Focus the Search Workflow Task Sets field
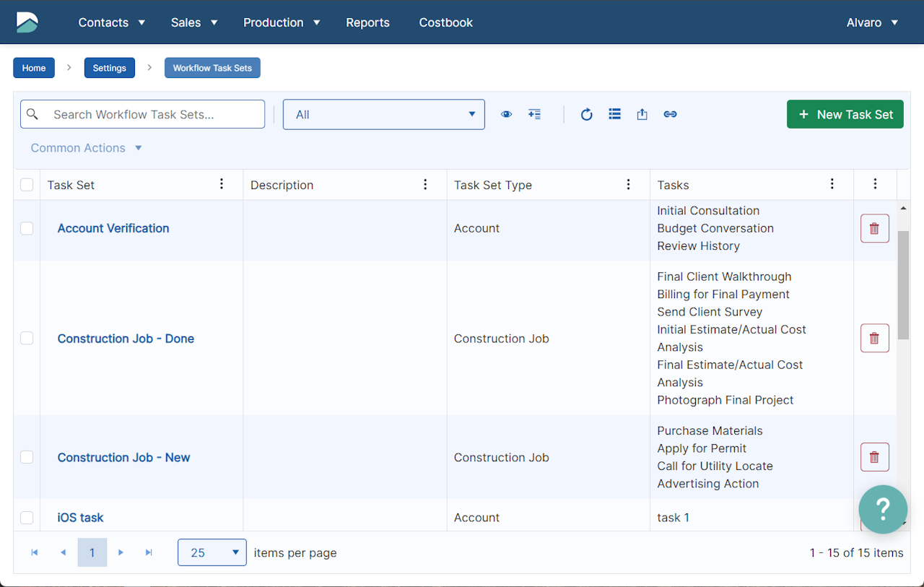This screenshot has width=924, height=587. pyautogui.click(x=152, y=114)
